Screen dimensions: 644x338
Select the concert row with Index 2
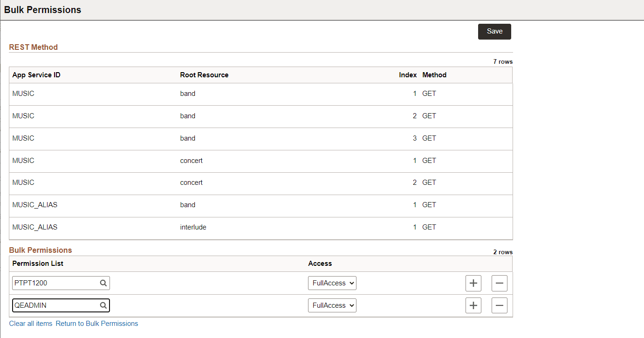(x=191, y=182)
